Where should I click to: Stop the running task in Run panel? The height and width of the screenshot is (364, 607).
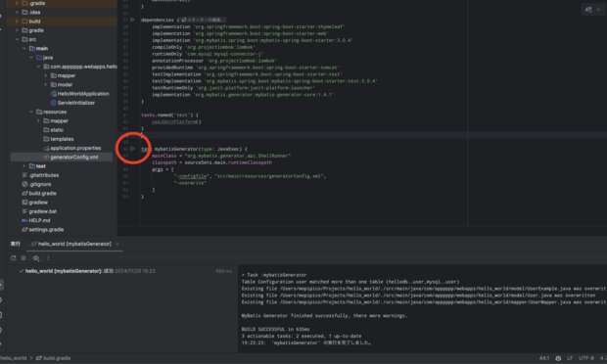[23, 258]
